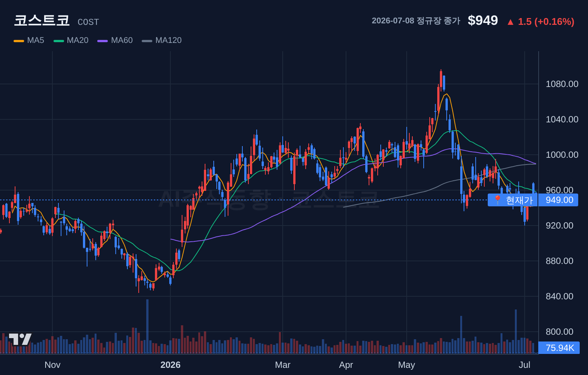This screenshot has height=375, width=588.
Task: Click the May time axis label
Action: tap(406, 365)
